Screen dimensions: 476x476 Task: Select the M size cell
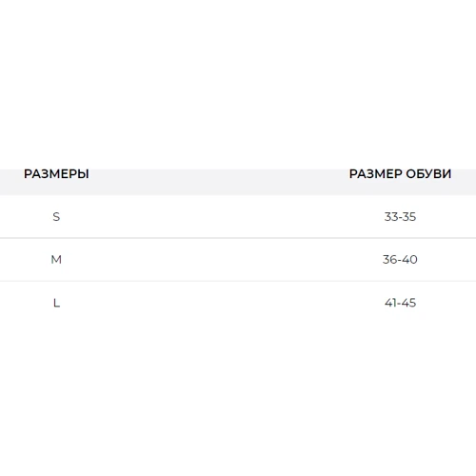click(56, 260)
